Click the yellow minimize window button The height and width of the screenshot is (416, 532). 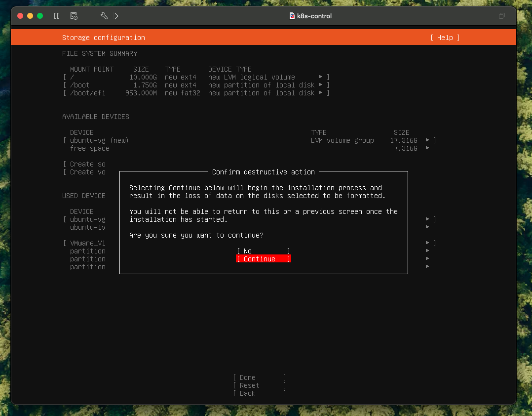pos(30,16)
